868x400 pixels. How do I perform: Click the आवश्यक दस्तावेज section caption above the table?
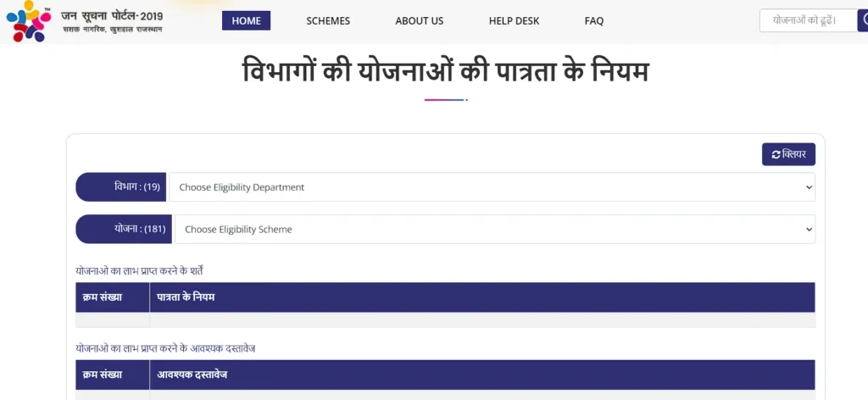coord(165,348)
